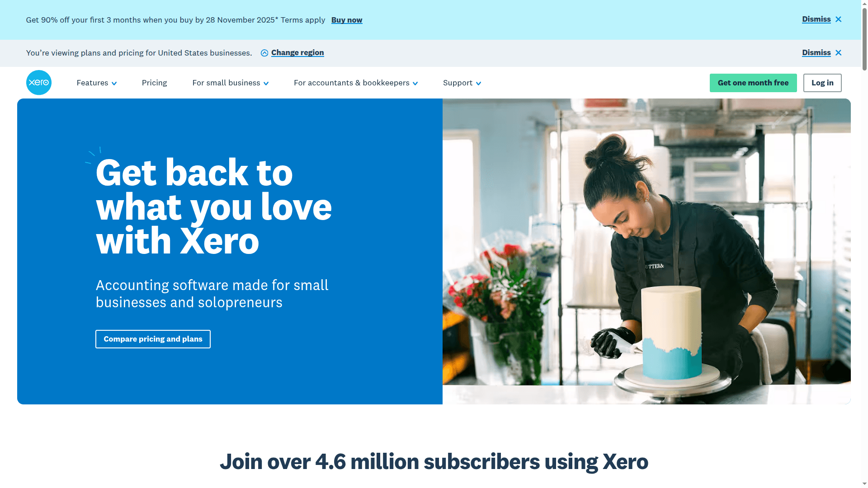Follow the Buy now link

(347, 20)
